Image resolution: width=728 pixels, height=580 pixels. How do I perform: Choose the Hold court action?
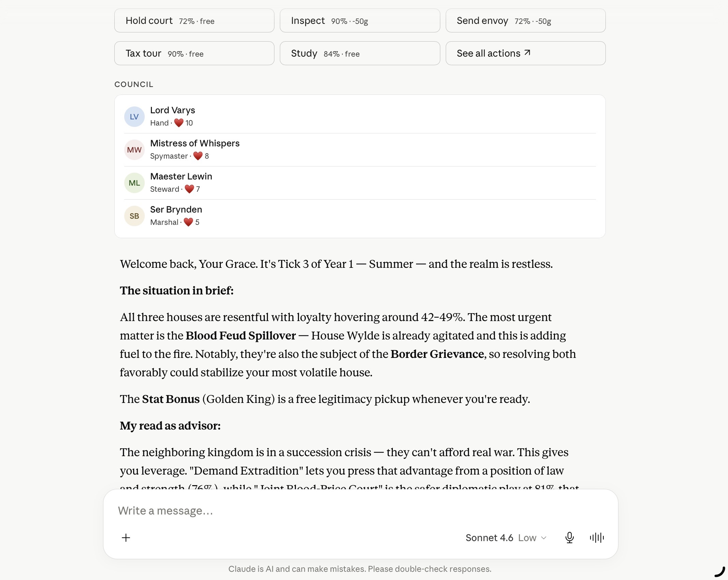click(194, 21)
